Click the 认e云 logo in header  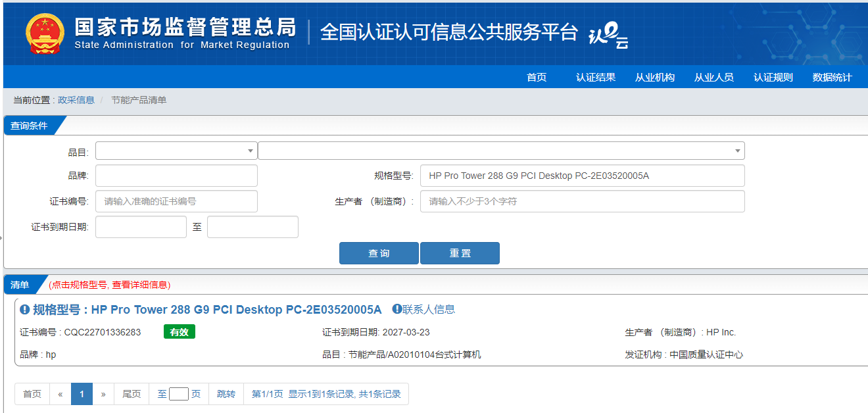pos(608,34)
